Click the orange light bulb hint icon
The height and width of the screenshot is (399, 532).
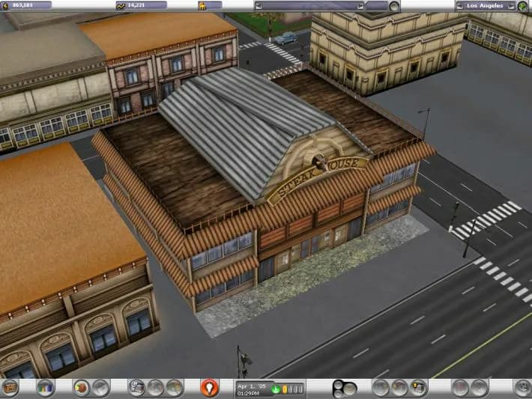click(211, 388)
